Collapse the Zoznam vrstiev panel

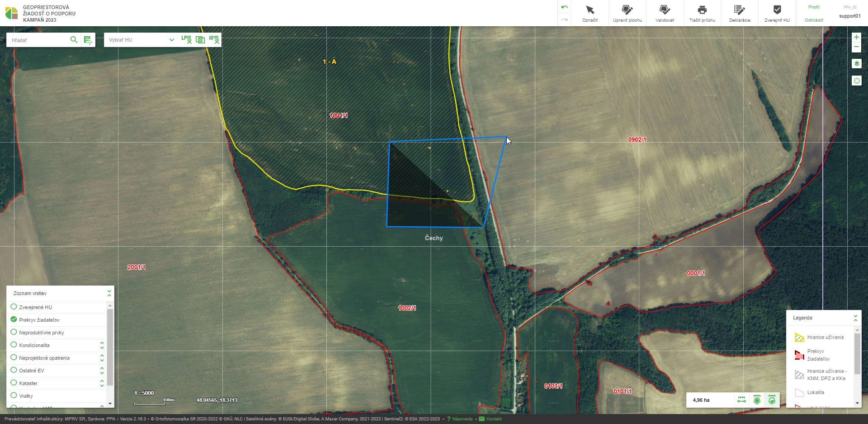pos(109,293)
